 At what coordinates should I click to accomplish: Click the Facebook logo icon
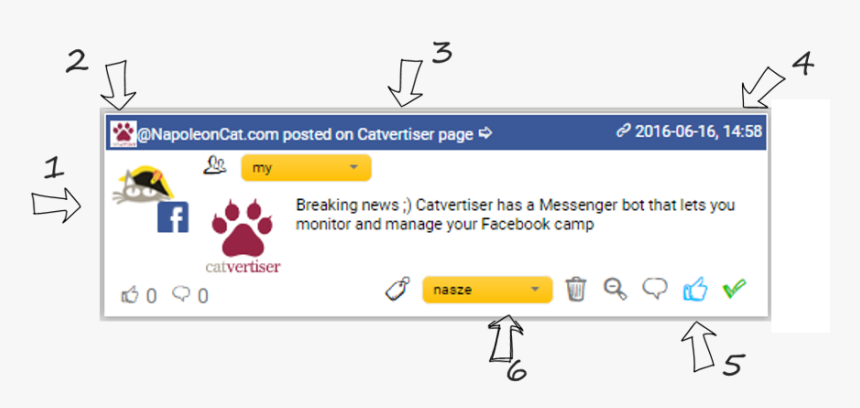click(173, 217)
